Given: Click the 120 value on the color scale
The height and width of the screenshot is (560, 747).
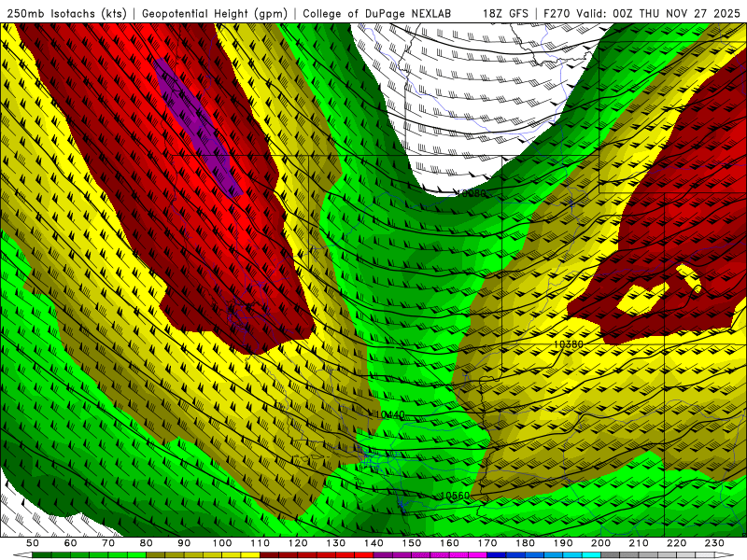Looking at the screenshot, I should pos(298,543).
